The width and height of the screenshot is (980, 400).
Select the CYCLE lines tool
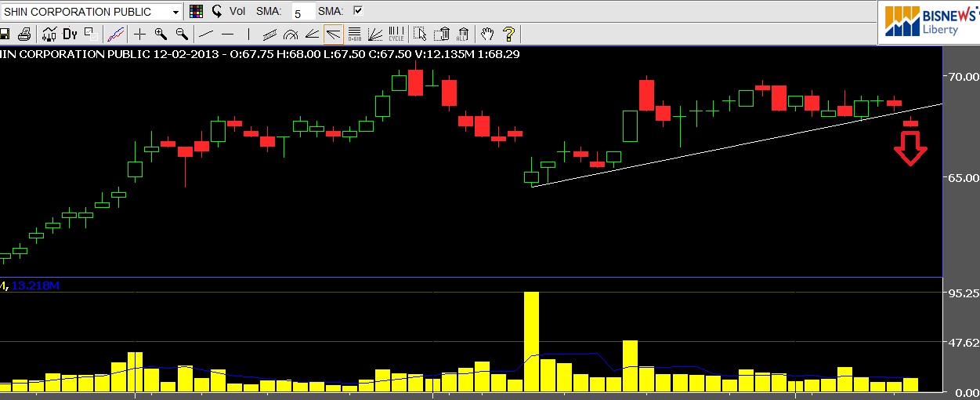[x=396, y=34]
